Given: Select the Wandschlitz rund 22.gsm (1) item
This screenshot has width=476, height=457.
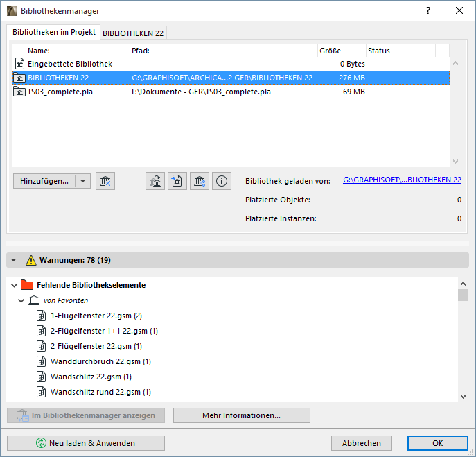Looking at the screenshot, I should coord(100,392).
